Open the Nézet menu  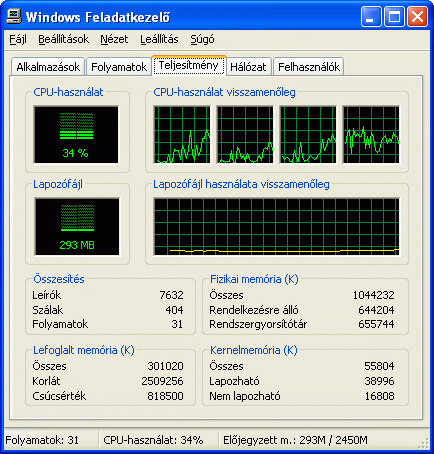coord(114,39)
